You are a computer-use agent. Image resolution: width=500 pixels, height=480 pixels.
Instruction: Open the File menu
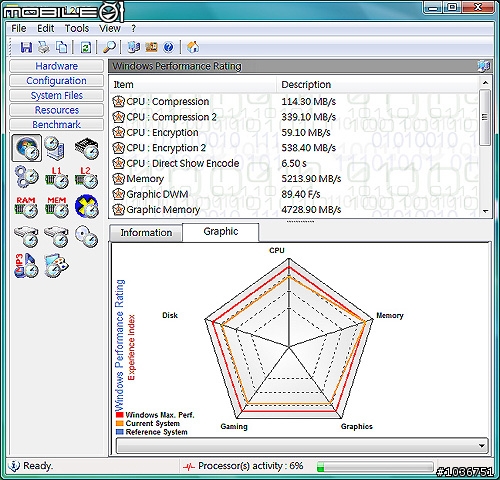pos(19,28)
